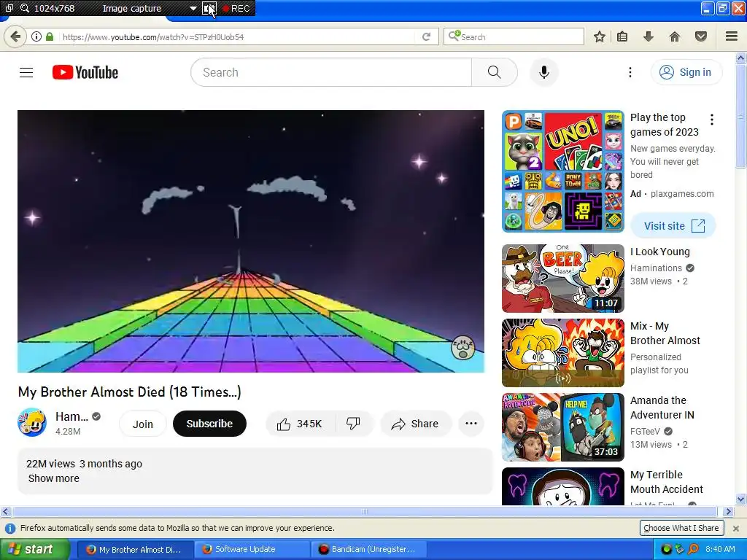Open the ad options three-dot menu
Image resolution: width=747 pixels, height=560 pixels.
click(x=712, y=120)
